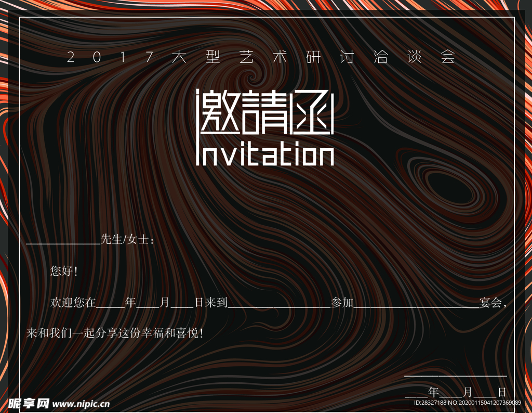This screenshot has height=413, width=532.
Task: Click the month blank in the bottom date
Action: (x=451, y=393)
